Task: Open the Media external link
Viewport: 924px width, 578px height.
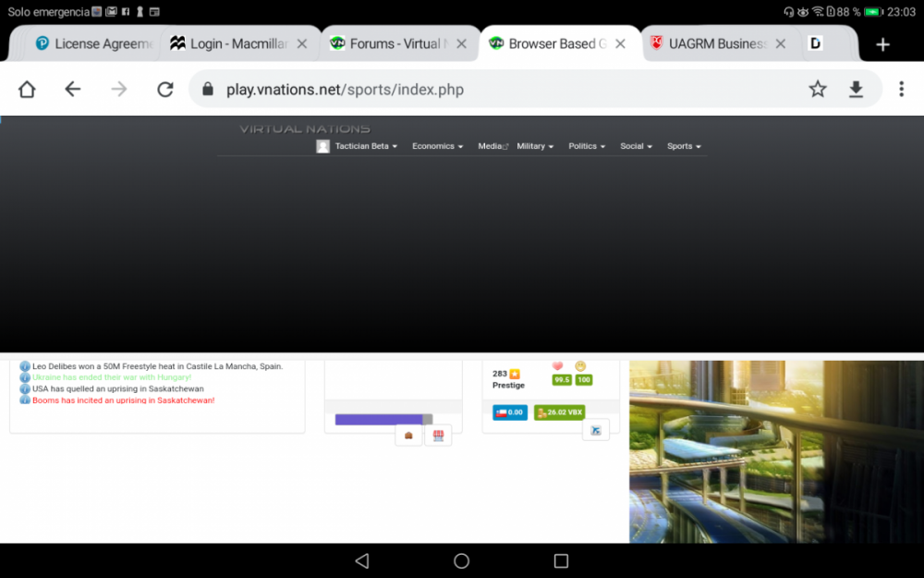Action: tap(492, 146)
